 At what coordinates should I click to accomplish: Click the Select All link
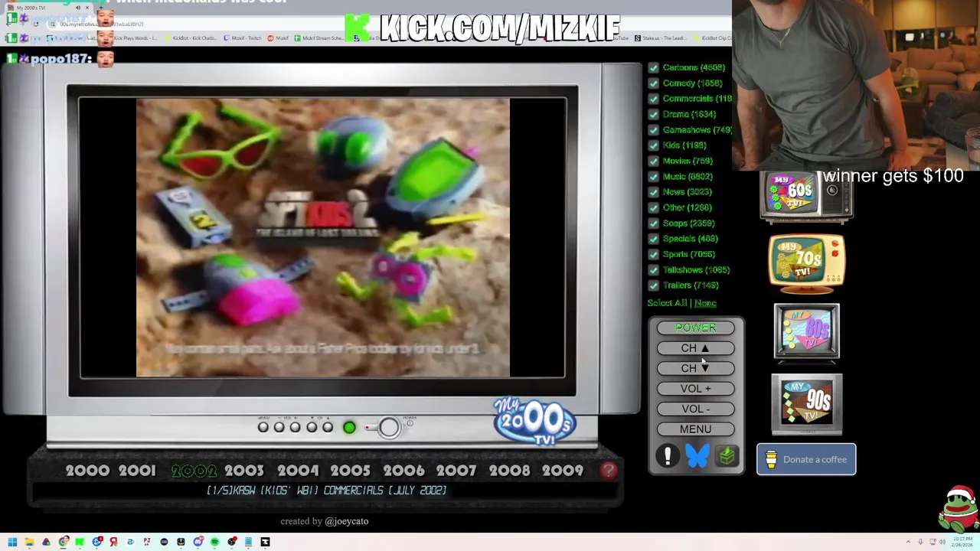pyautogui.click(x=667, y=303)
